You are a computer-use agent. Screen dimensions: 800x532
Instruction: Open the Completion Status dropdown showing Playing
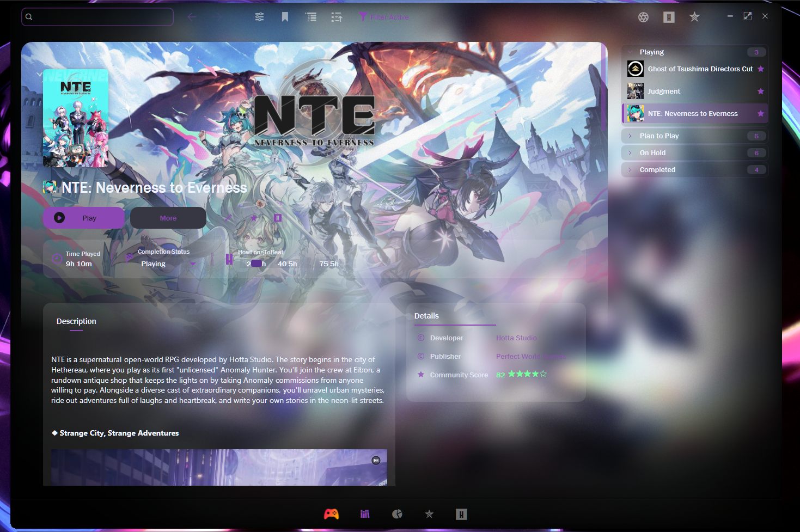[x=168, y=264]
